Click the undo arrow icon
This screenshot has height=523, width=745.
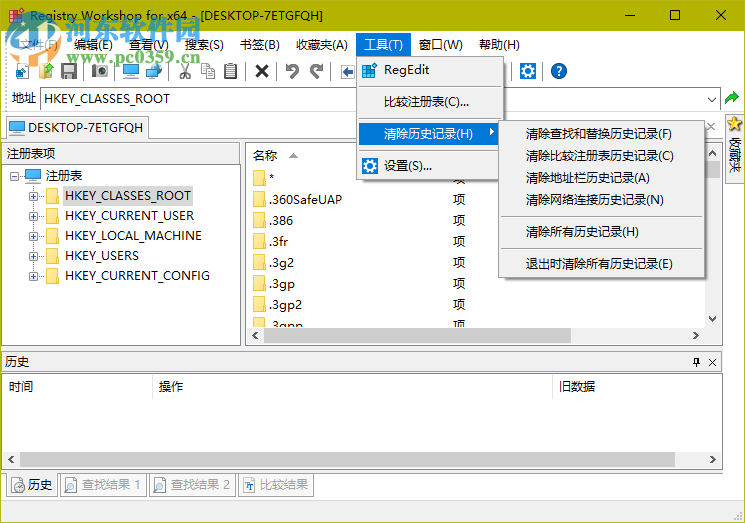point(292,71)
